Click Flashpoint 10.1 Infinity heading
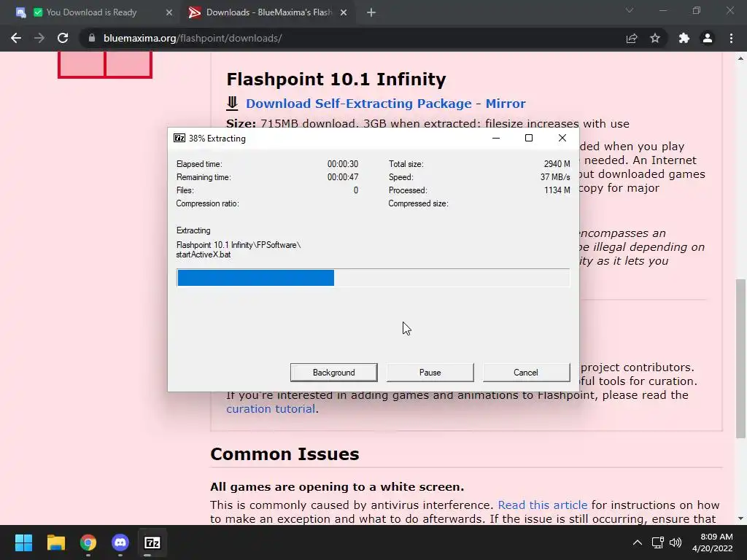Image resolution: width=747 pixels, height=560 pixels. click(336, 79)
